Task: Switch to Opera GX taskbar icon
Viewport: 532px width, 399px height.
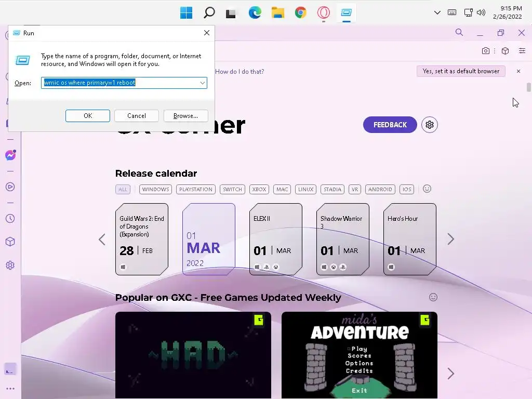Action: click(x=323, y=13)
